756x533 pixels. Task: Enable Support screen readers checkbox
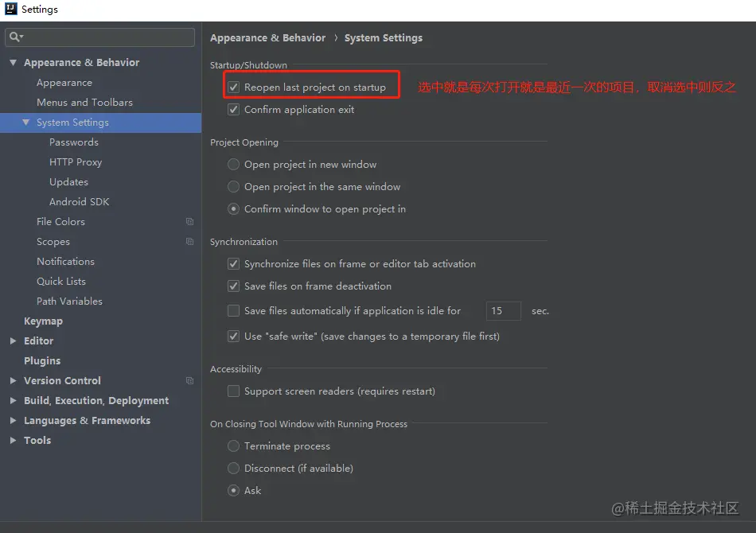coord(233,391)
